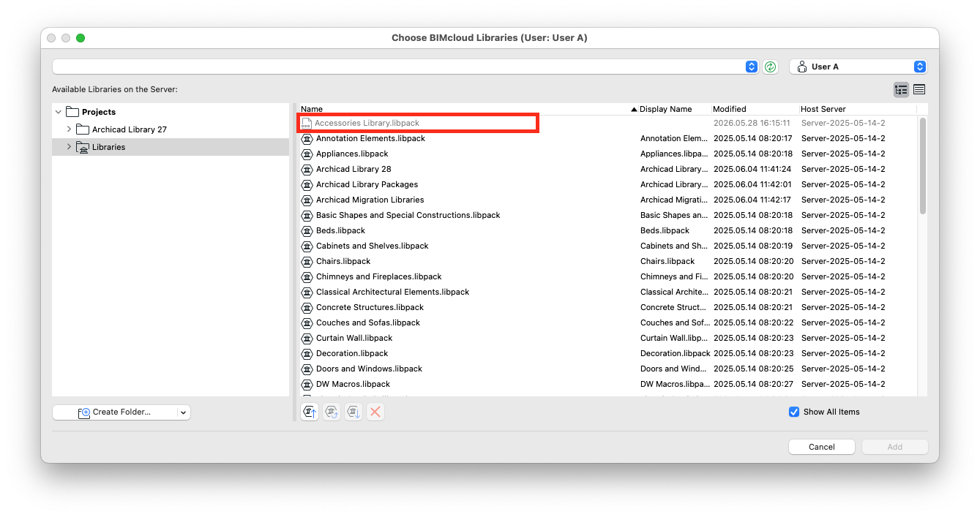Open the User A account dropdown
This screenshot has height=517, width=980.
pos(920,67)
